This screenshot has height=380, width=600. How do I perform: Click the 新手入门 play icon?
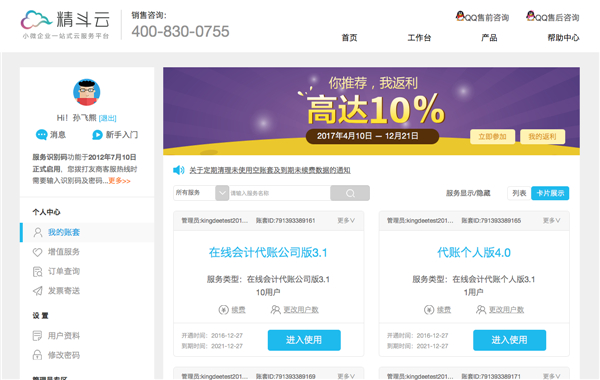(97, 135)
